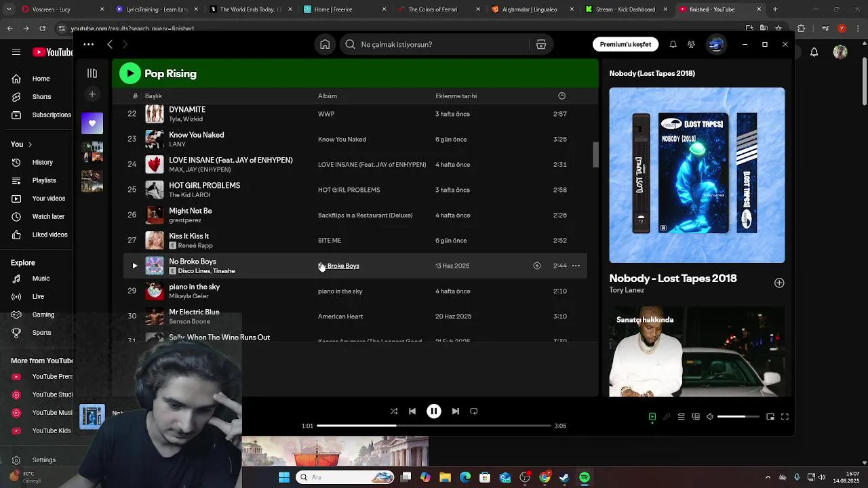Select the HOT GIRL PROBLEMS track title

click(204, 186)
